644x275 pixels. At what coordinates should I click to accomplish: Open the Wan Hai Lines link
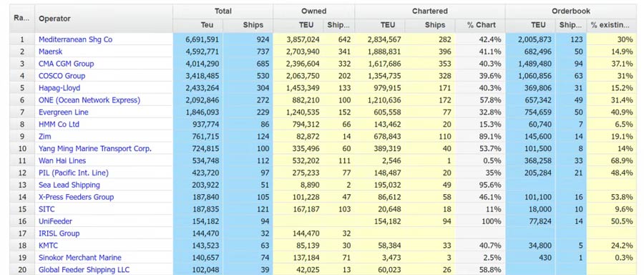click(x=62, y=160)
